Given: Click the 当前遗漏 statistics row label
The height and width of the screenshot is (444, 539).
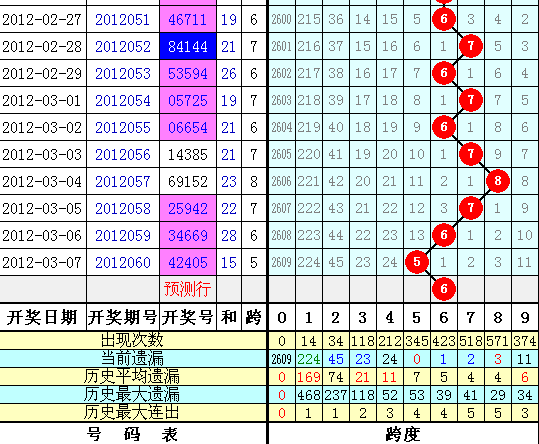Looking at the screenshot, I should pyautogui.click(x=132, y=358).
